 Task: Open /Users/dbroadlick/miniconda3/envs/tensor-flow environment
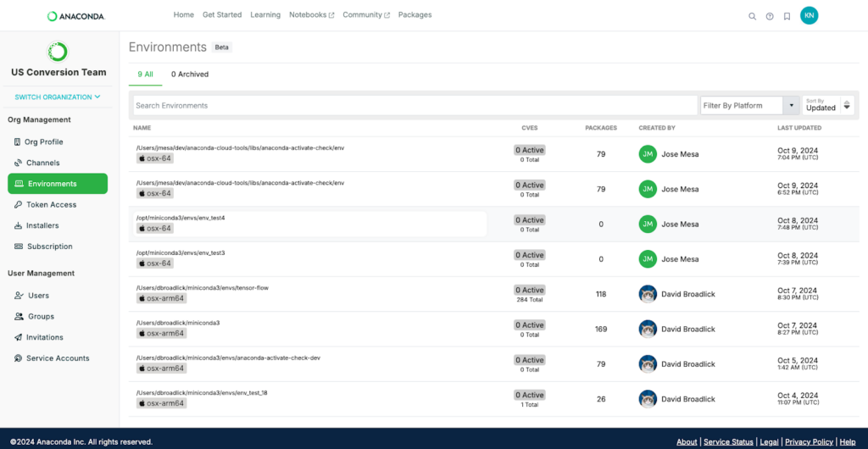point(202,287)
